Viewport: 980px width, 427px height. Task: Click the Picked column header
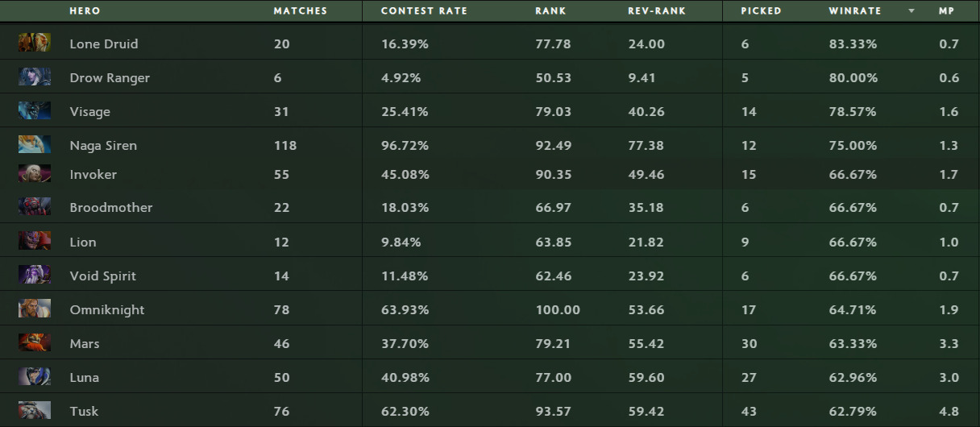[761, 11]
